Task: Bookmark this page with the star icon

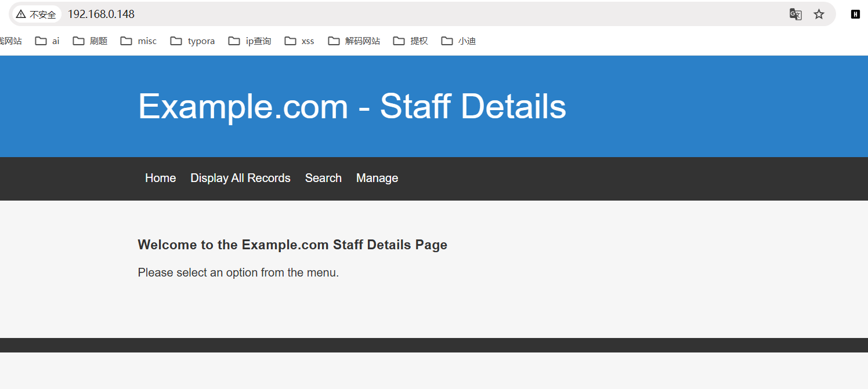Action: coord(819,14)
